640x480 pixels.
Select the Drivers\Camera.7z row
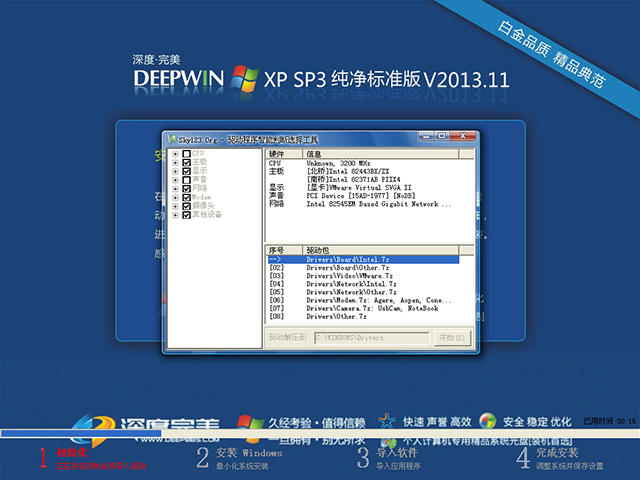pyautogui.click(x=363, y=309)
